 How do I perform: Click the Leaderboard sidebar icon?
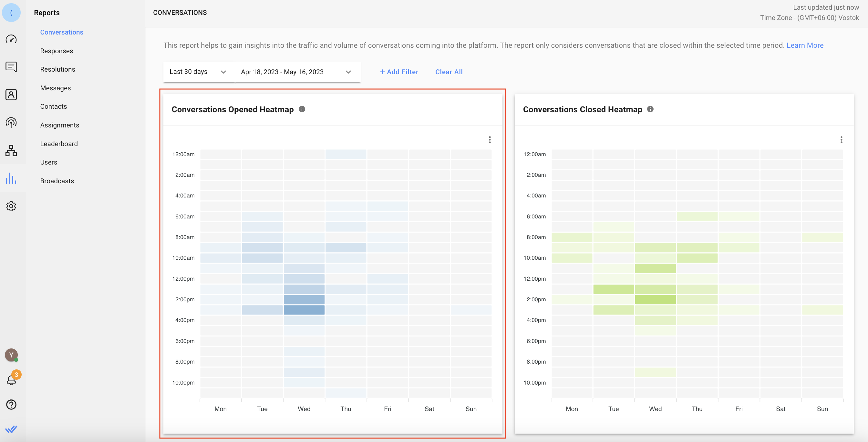click(x=59, y=143)
